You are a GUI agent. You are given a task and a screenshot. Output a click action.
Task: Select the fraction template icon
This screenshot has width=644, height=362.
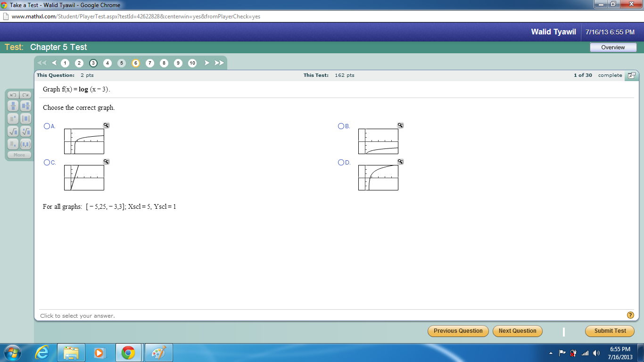tap(13, 106)
